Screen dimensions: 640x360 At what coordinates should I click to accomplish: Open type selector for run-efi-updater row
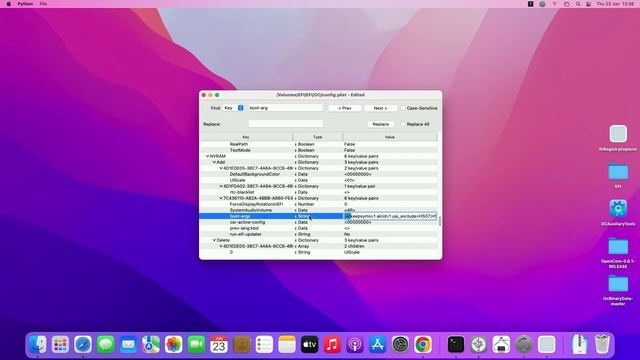(x=296, y=234)
